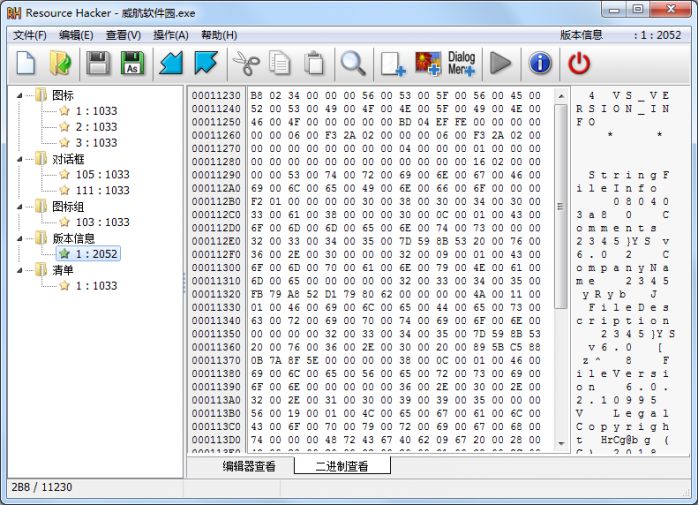Add a new resource with the page-plus icon
Image resolution: width=698 pixels, height=505 pixels.
coord(393,64)
